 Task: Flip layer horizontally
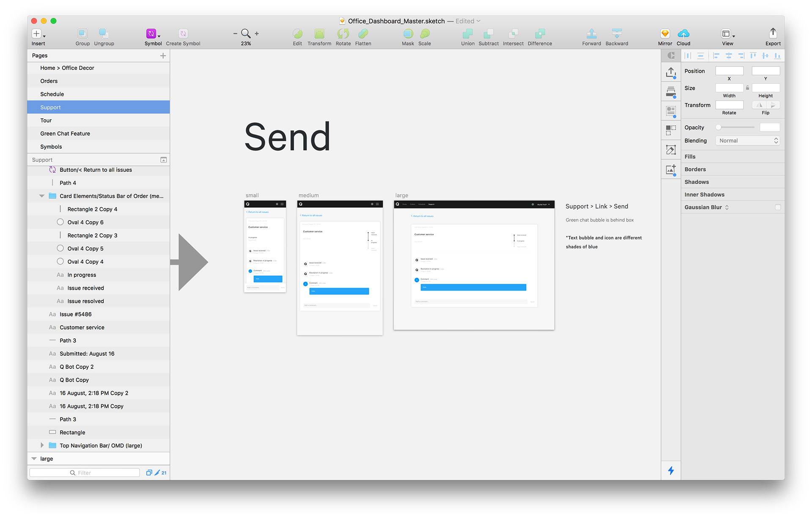pyautogui.click(x=759, y=105)
